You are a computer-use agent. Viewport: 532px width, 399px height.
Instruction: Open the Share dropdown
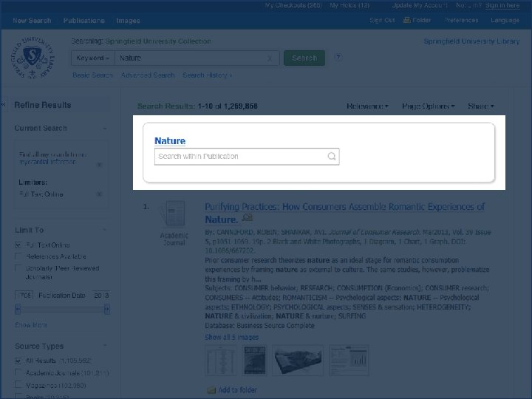481,106
